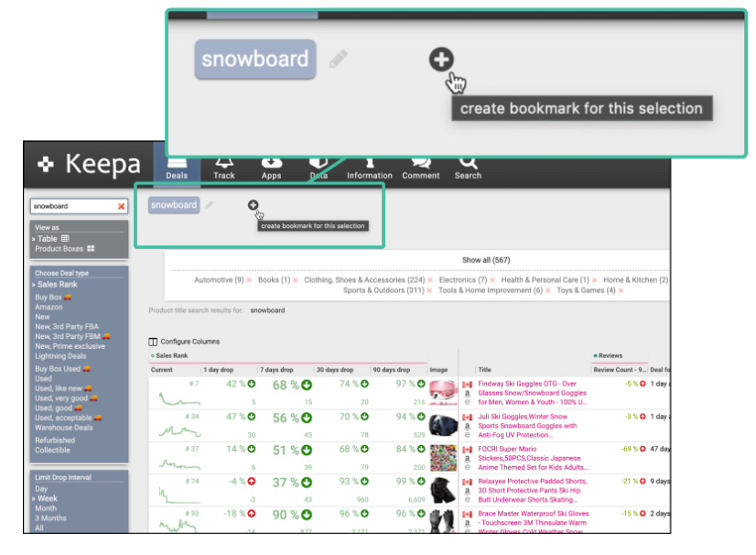Click the pencil edit icon beside snowboard bookmark

pos(210,205)
